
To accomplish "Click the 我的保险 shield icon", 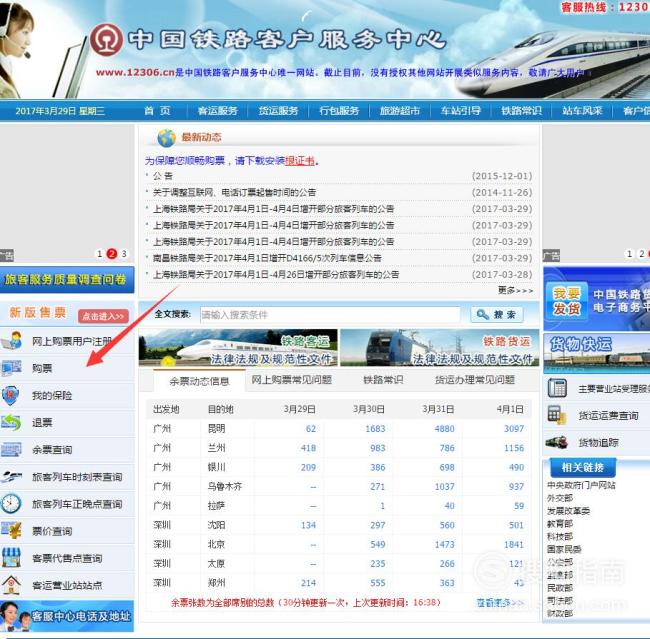I will click(x=10, y=395).
